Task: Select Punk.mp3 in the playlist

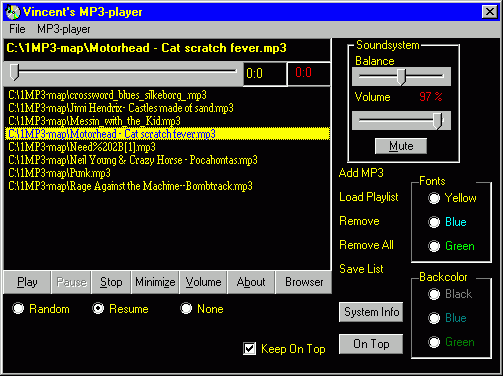Action: coord(167,173)
